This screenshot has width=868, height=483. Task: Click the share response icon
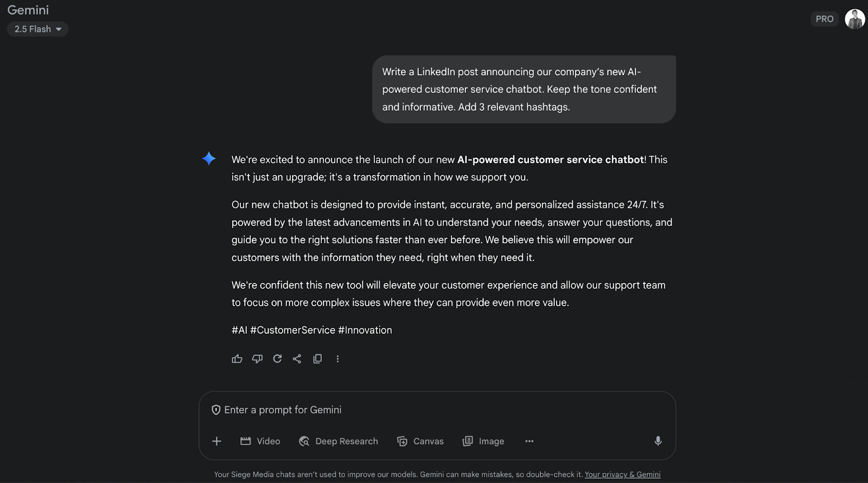point(297,359)
